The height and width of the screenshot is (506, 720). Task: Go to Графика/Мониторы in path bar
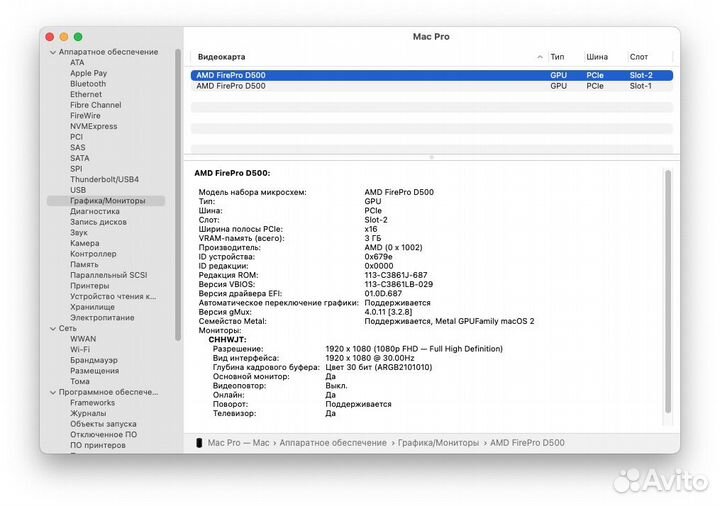coord(438,443)
